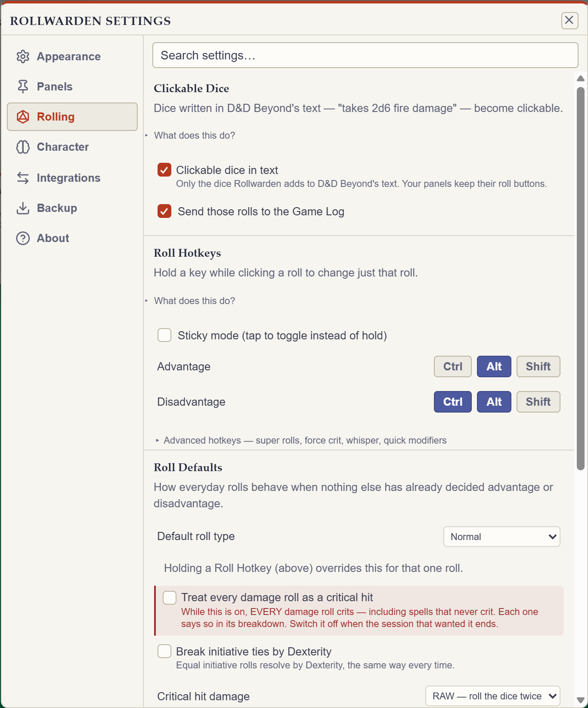Click the Disadvantage row label
The image size is (588, 708).
pyautogui.click(x=191, y=402)
